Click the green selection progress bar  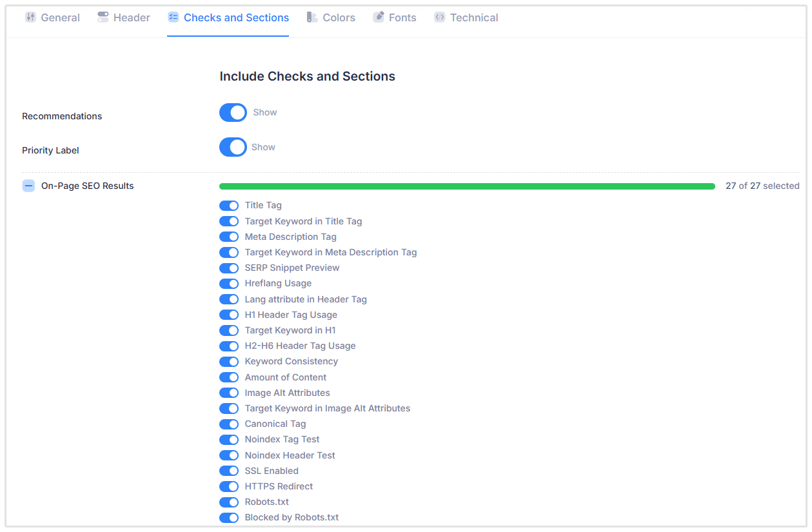point(467,186)
